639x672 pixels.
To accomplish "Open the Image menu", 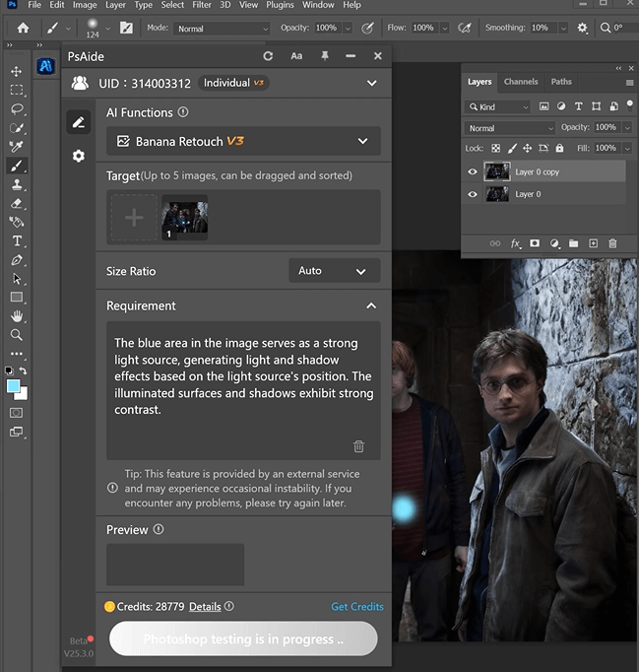I will click(85, 5).
